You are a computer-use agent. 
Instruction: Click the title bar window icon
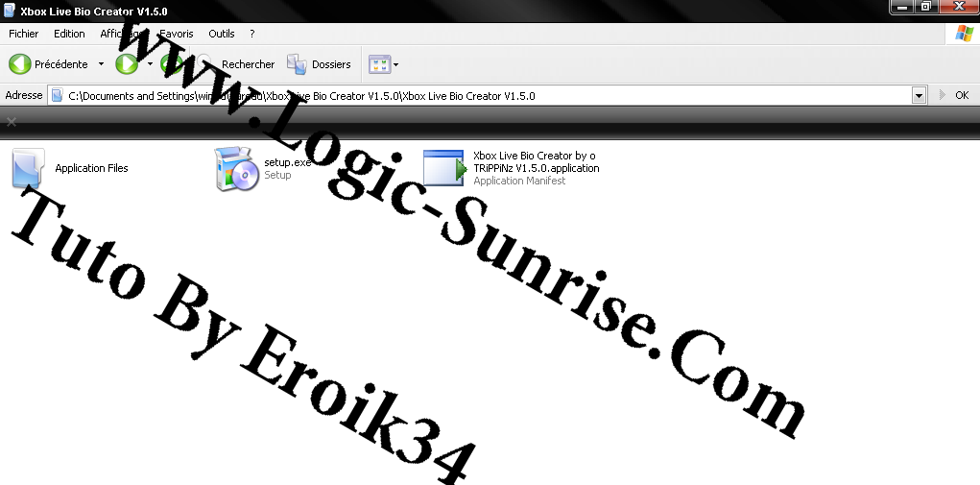(x=9, y=11)
